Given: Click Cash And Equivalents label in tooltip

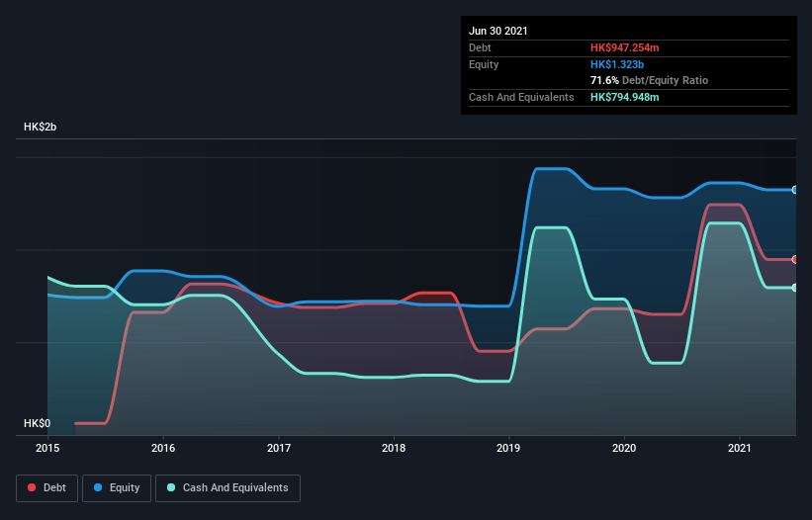Looking at the screenshot, I should [x=521, y=97].
